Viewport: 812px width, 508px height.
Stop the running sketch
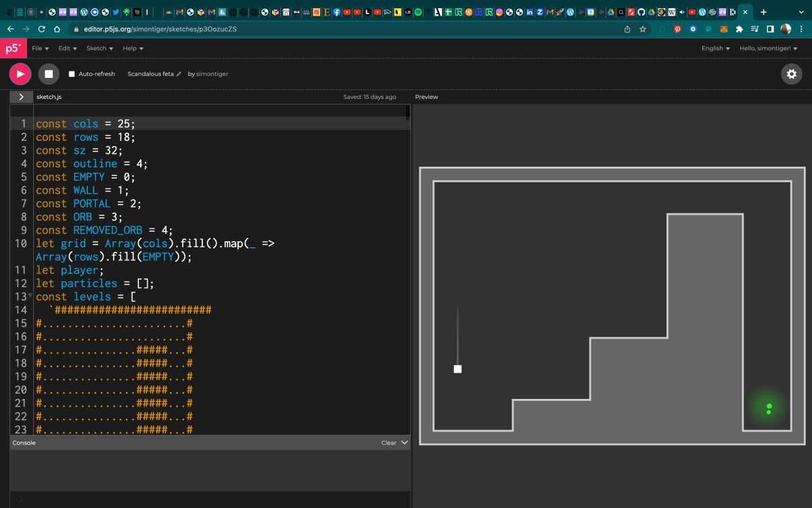(49, 74)
